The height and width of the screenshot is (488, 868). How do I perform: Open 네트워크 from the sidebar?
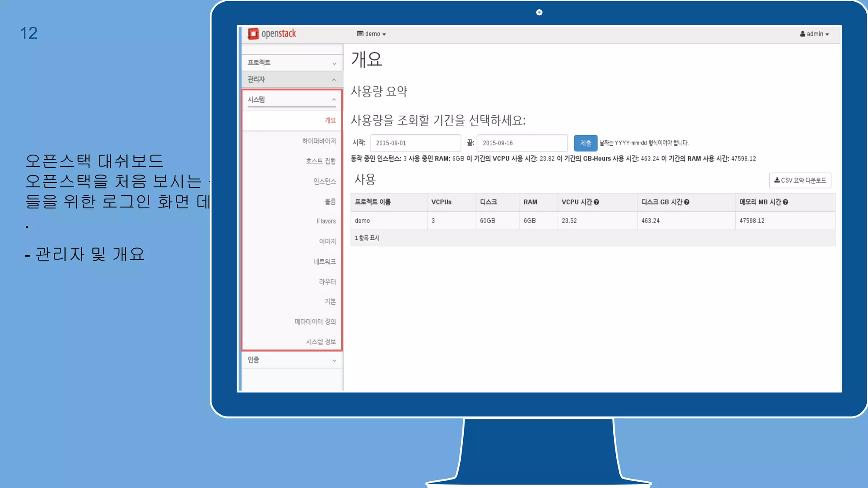[x=324, y=262]
